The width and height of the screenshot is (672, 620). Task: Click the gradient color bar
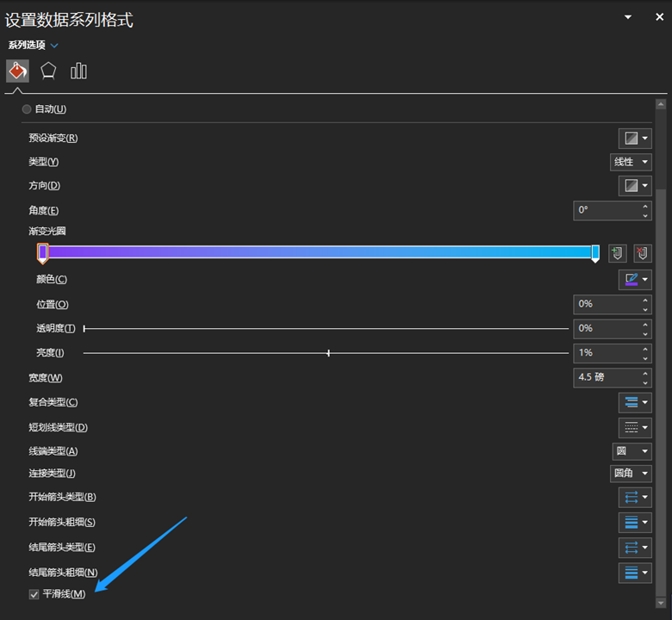[319, 252]
